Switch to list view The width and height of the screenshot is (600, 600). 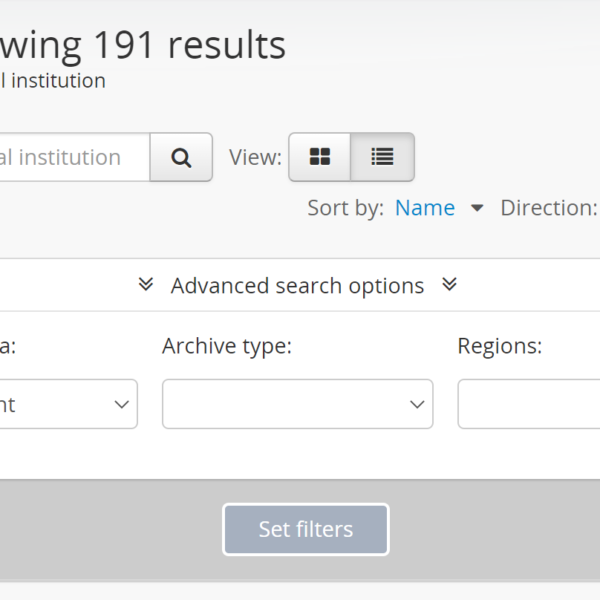pos(382,157)
